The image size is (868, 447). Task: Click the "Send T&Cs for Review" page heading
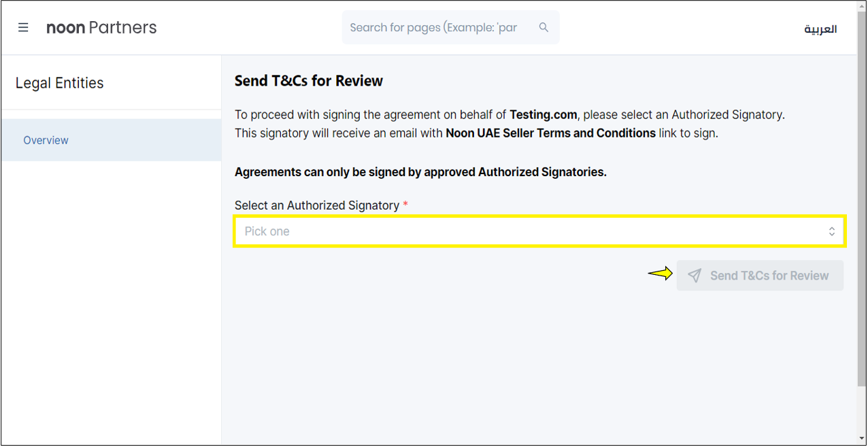[309, 81]
